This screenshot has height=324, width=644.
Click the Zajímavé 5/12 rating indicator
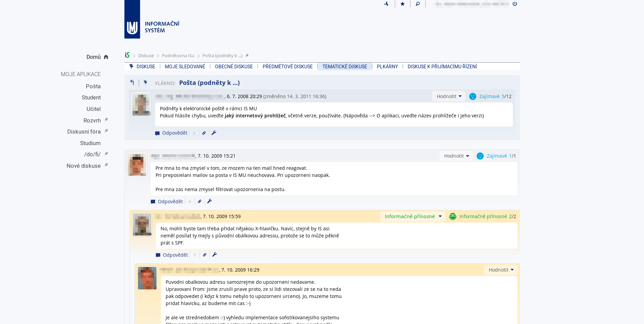(x=490, y=96)
